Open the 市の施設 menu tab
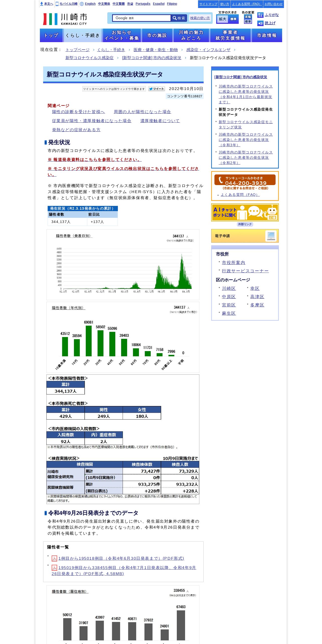This screenshot has height=644, width=322. (157, 35)
